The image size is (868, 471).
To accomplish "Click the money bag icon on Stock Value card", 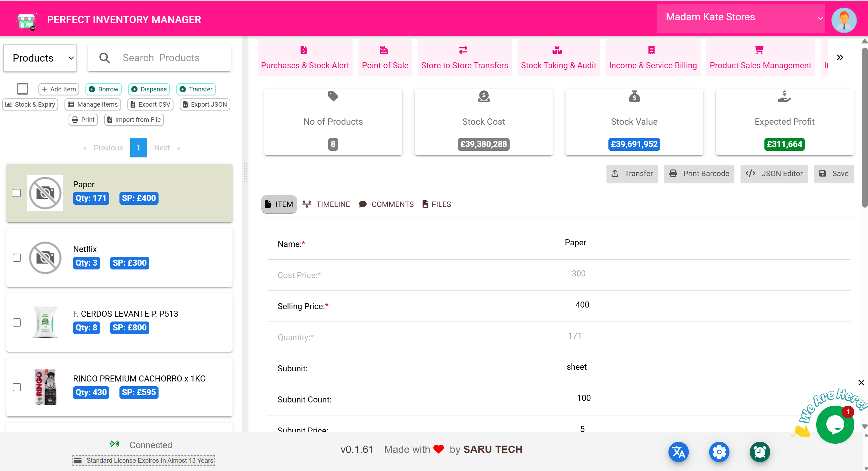I will click(x=634, y=96).
